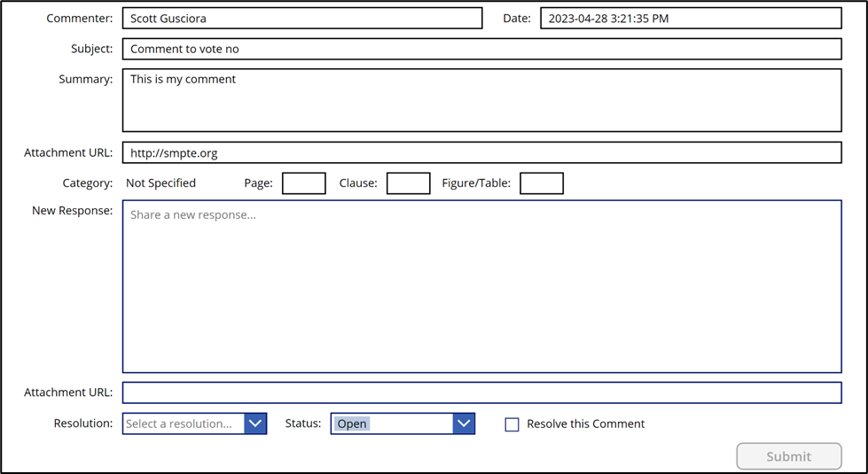Viewport: 868px width, 474px height.
Task: Focus the Clause input box
Action: (x=409, y=183)
